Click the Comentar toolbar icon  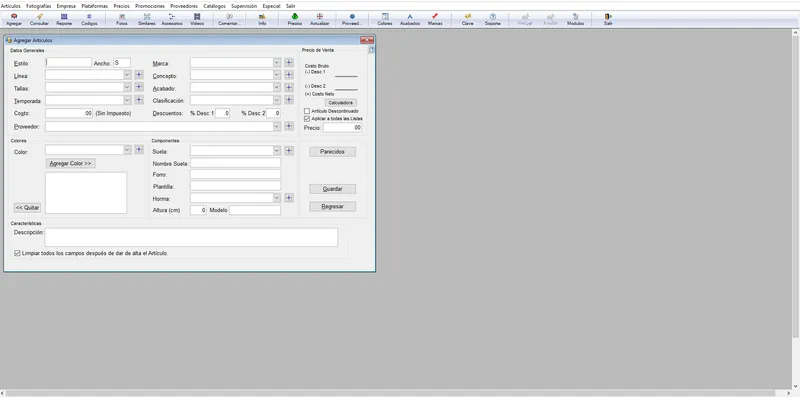(229, 19)
